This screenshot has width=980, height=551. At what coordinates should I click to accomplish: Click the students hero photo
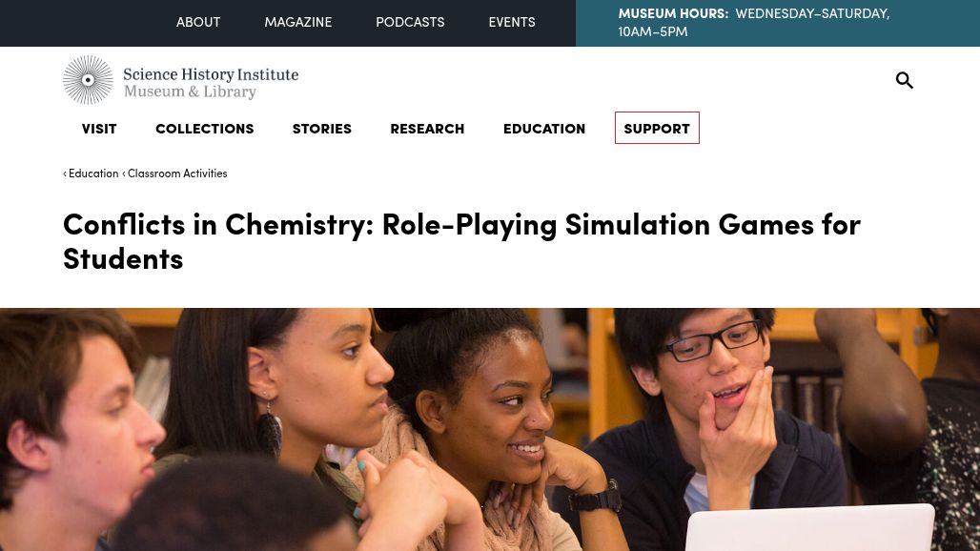tap(490, 429)
